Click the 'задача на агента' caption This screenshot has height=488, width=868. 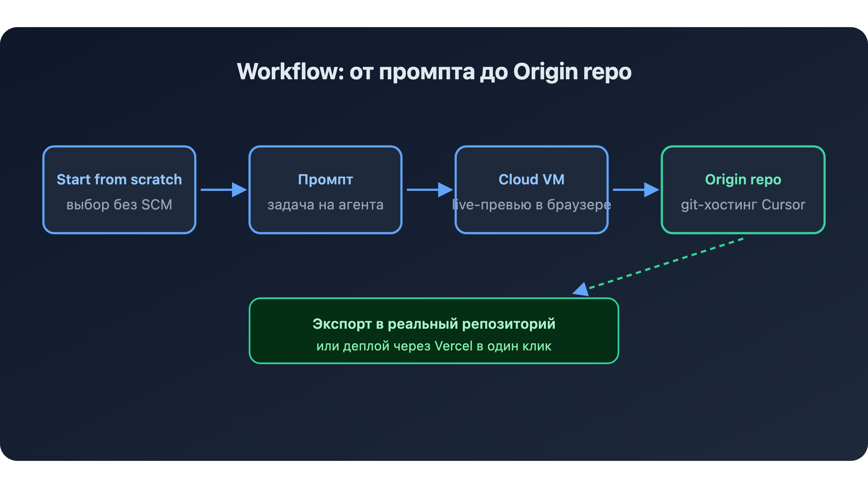325,205
